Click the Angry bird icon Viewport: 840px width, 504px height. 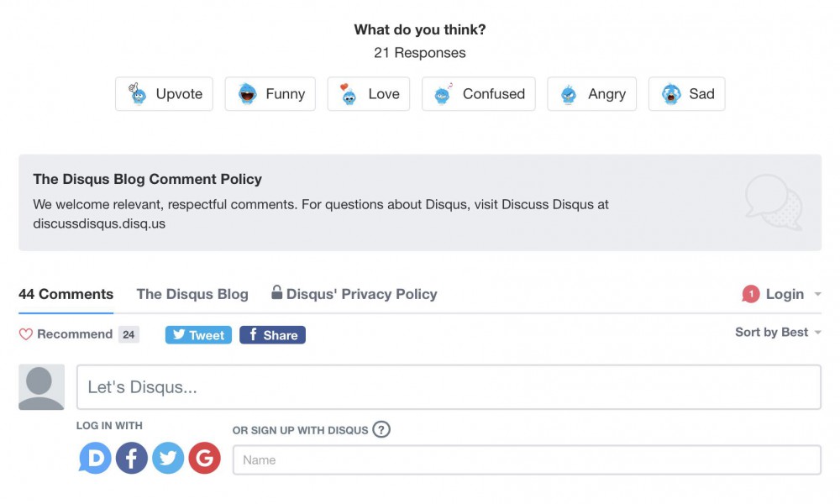[x=569, y=94]
